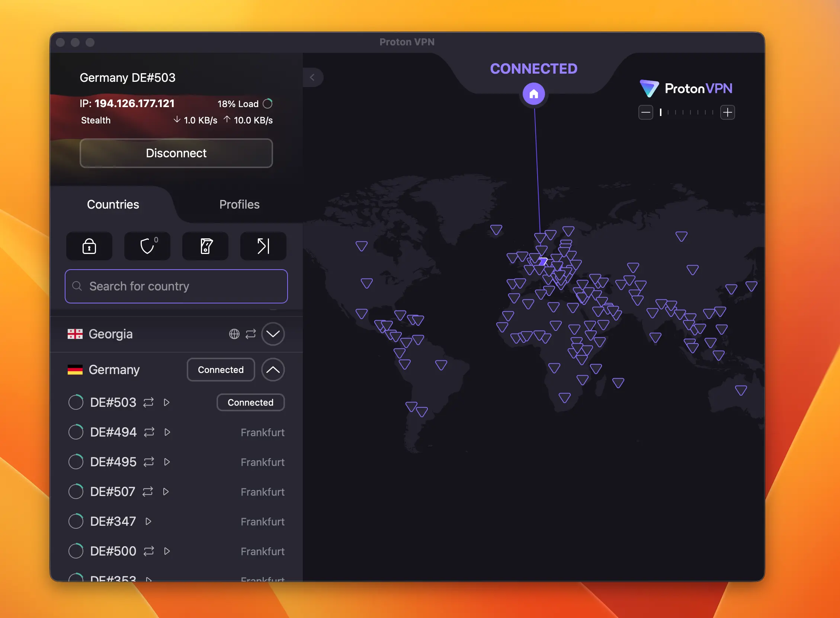Image resolution: width=840 pixels, height=618 pixels.
Task: Click the Port Forwarding arrow icon
Action: (263, 246)
